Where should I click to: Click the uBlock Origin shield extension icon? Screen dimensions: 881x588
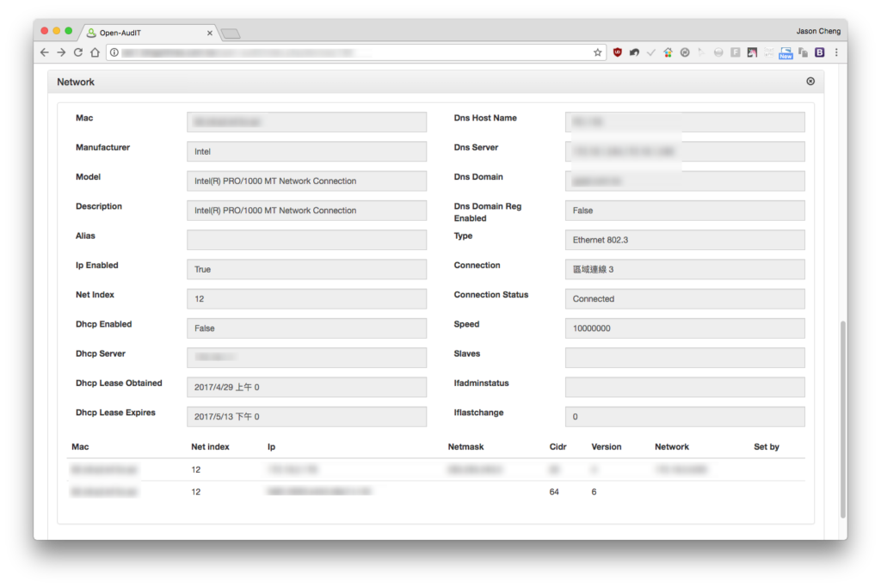[x=618, y=52]
